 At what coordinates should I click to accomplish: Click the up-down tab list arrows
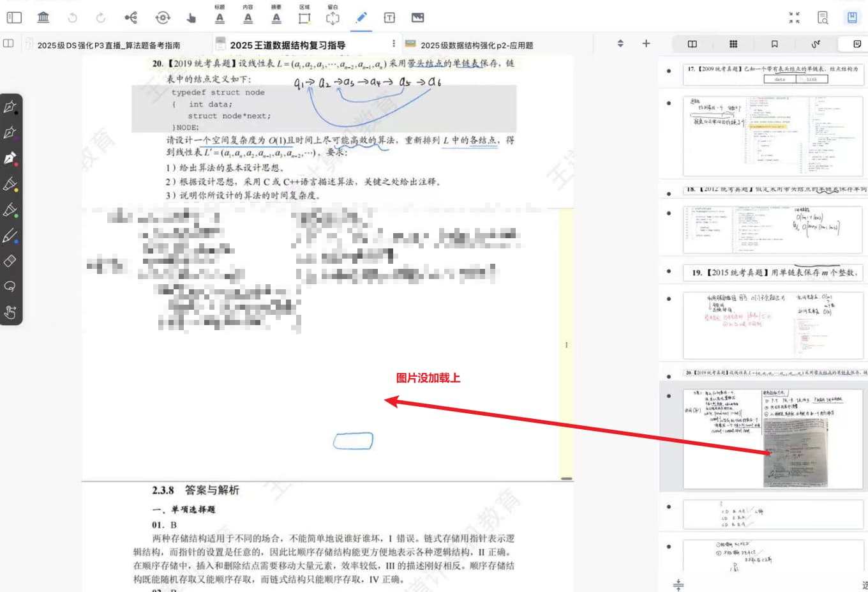pyautogui.click(x=620, y=43)
